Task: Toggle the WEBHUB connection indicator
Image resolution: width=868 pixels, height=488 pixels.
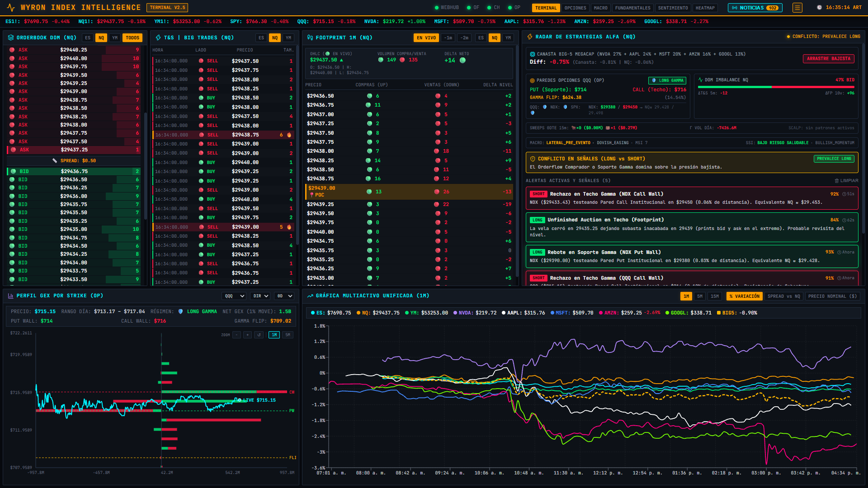Action: [x=447, y=8]
